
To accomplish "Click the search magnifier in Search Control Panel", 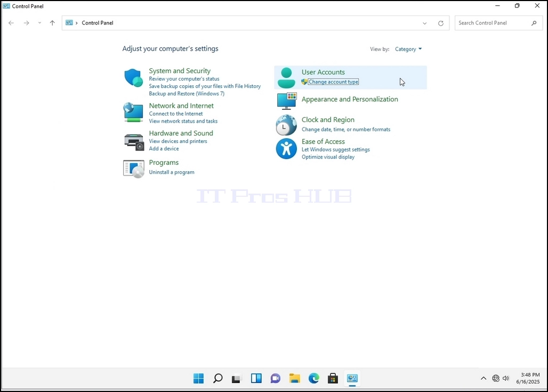I will click(x=534, y=23).
